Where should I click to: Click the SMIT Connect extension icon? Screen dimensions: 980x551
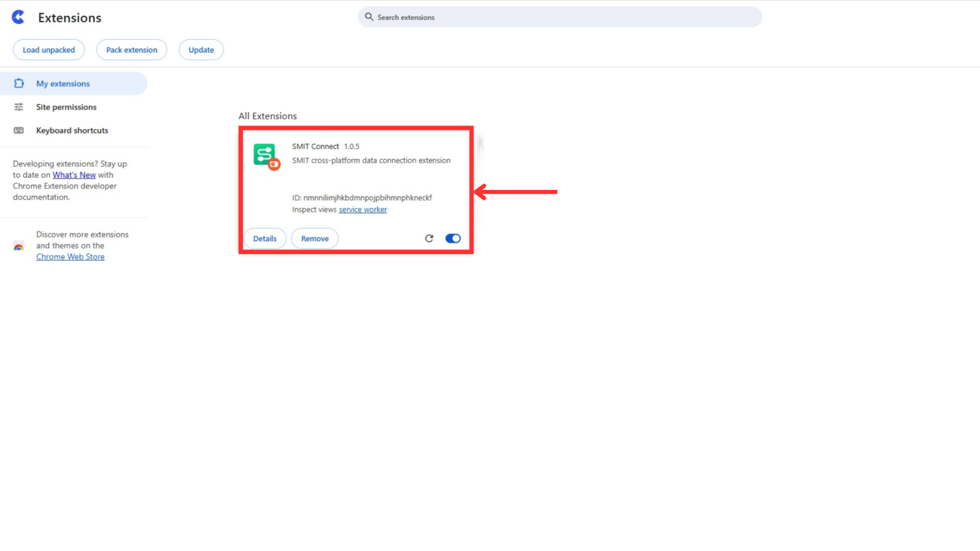[266, 156]
